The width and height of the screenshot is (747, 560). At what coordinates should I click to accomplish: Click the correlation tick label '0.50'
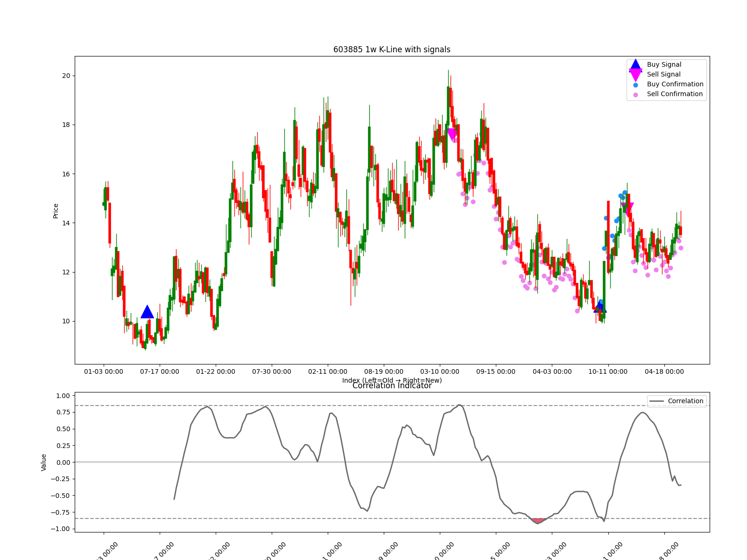[63, 429]
